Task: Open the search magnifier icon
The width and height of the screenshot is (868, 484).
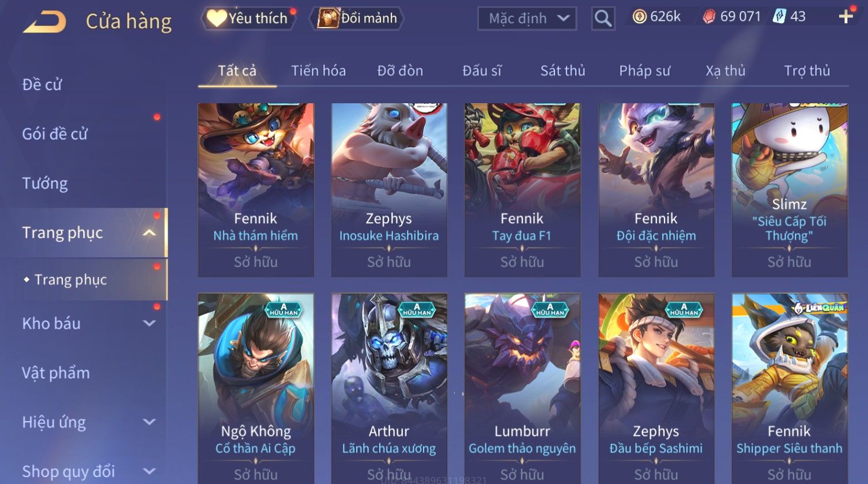Action: point(603,18)
